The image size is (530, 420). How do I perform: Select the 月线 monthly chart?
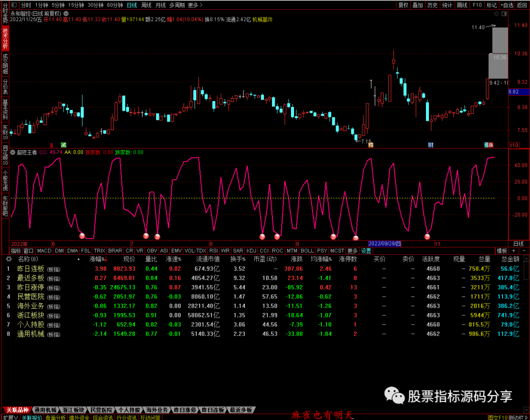160,5
